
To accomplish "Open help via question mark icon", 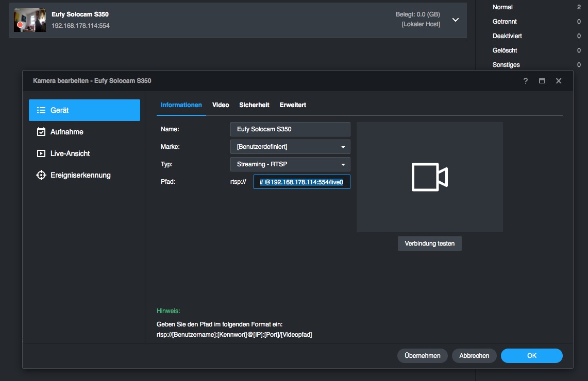I will pos(526,81).
